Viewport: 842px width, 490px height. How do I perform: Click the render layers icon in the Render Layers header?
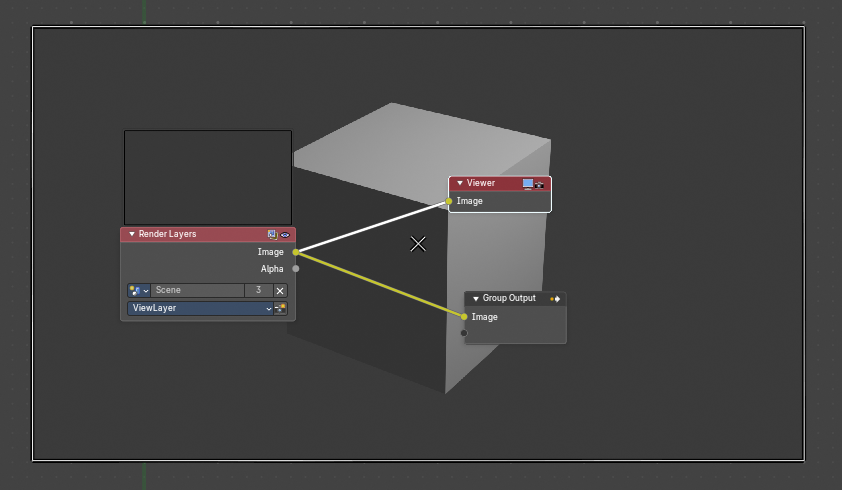coord(272,234)
